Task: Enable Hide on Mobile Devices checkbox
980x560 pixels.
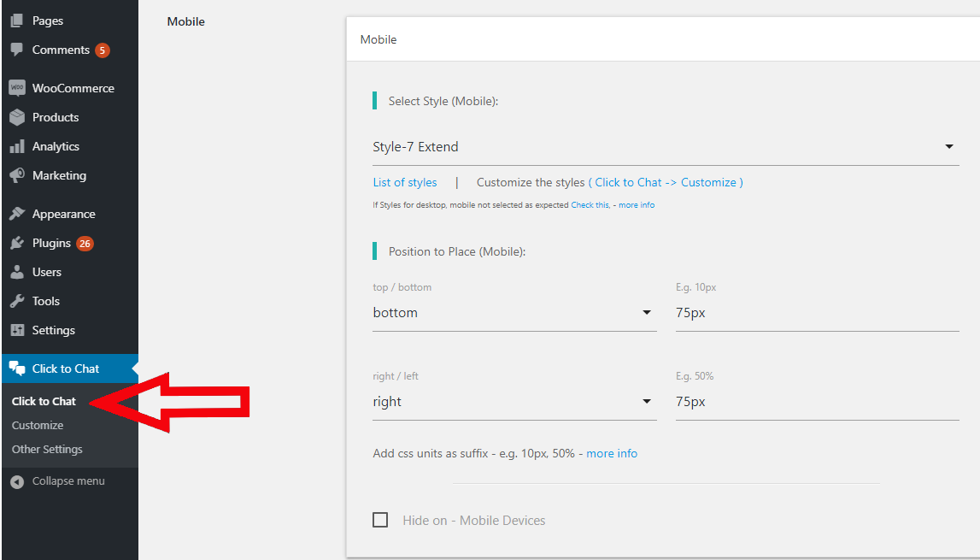Action: 380,520
